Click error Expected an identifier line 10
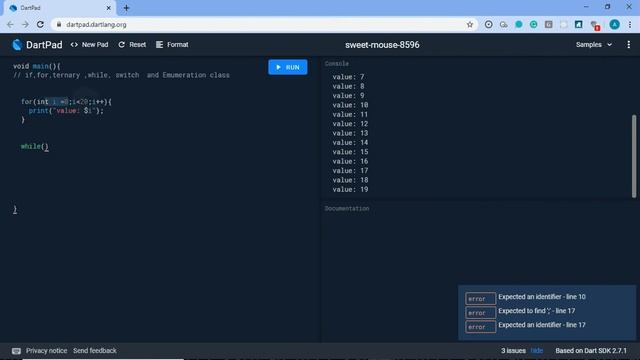 pos(526,298)
